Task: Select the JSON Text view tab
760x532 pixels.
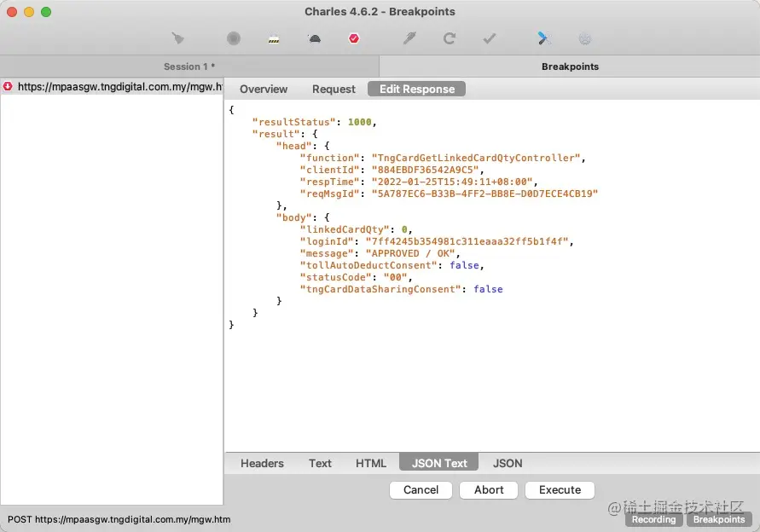Action: coord(439,463)
